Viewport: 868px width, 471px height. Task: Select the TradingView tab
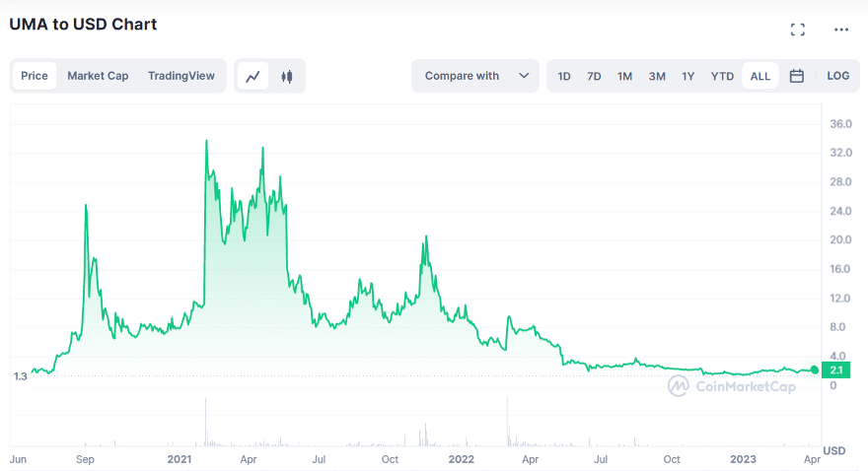tap(181, 76)
